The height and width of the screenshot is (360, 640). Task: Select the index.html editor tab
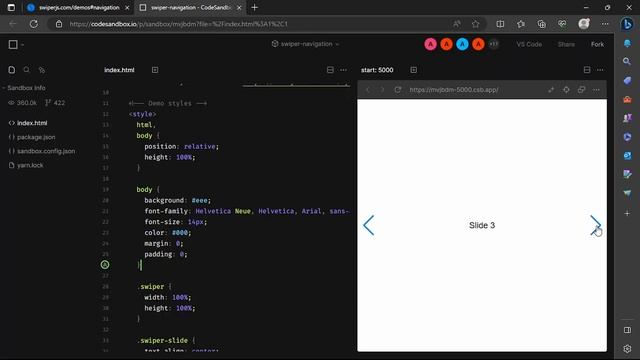[x=119, y=70]
